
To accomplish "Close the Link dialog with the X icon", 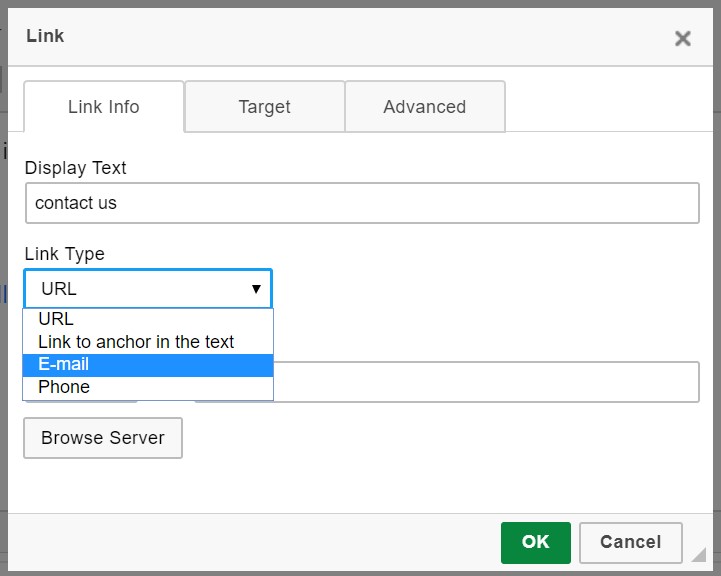I will pyautogui.click(x=683, y=39).
